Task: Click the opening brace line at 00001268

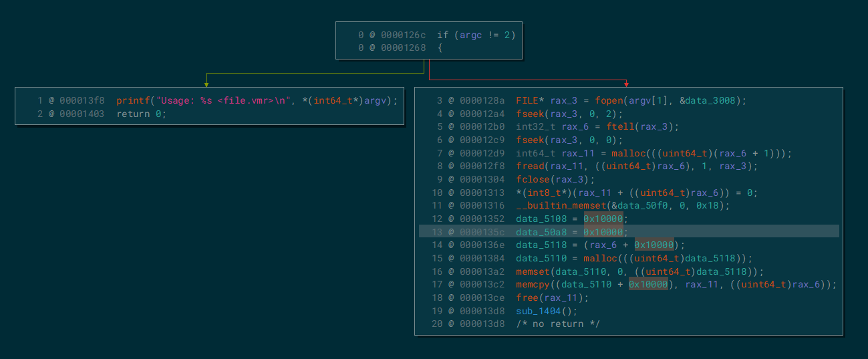Action: (x=440, y=48)
